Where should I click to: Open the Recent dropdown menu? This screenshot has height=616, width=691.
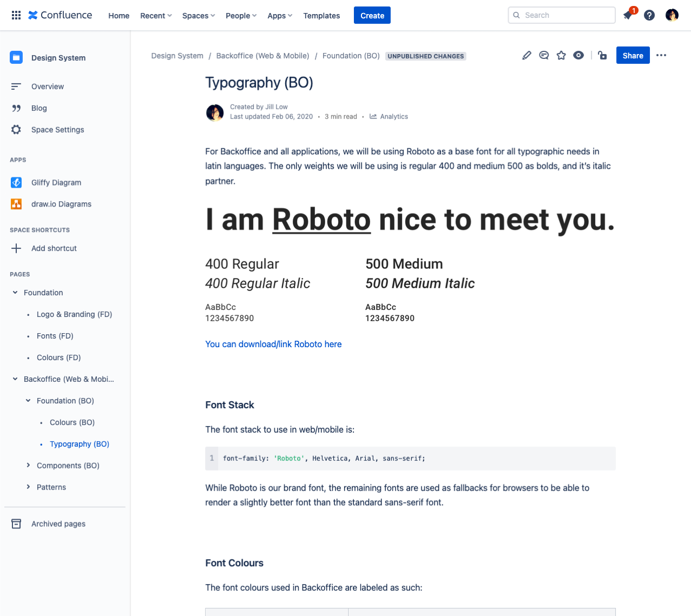(x=156, y=16)
